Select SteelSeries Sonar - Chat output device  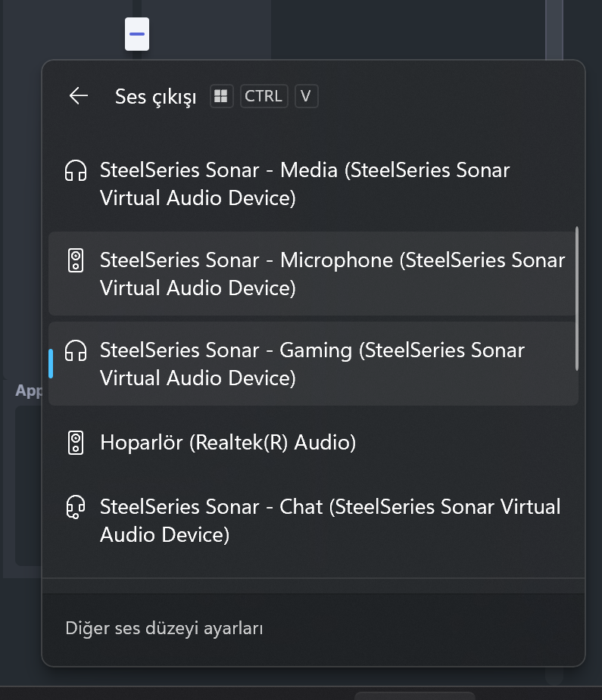313,521
